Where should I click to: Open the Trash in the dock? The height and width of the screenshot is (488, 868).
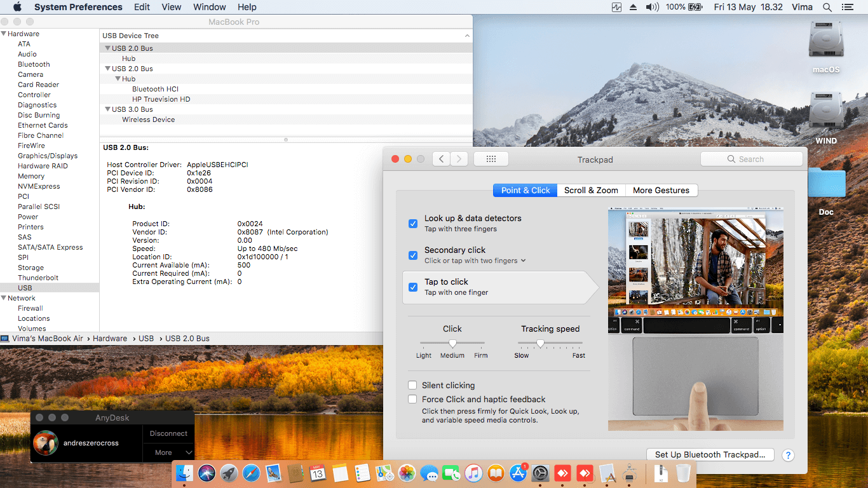tap(683, 473)
